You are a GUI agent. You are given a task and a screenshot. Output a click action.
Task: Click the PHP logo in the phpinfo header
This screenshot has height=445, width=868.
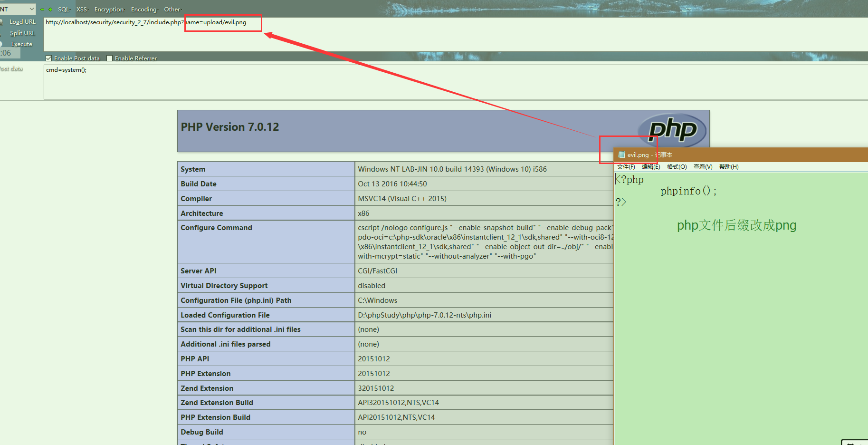pyautogui.click(x=672, y=129)
